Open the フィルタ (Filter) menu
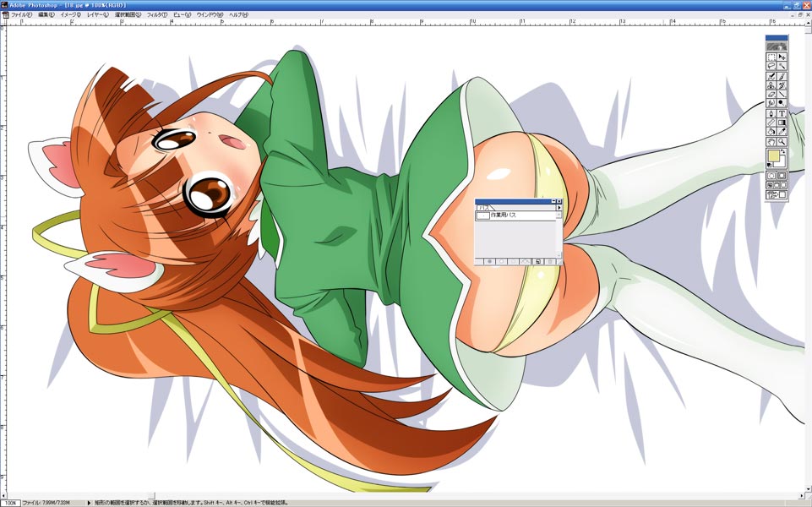The image size is (812, 507). pyautogui.click(x=157, y=15)
